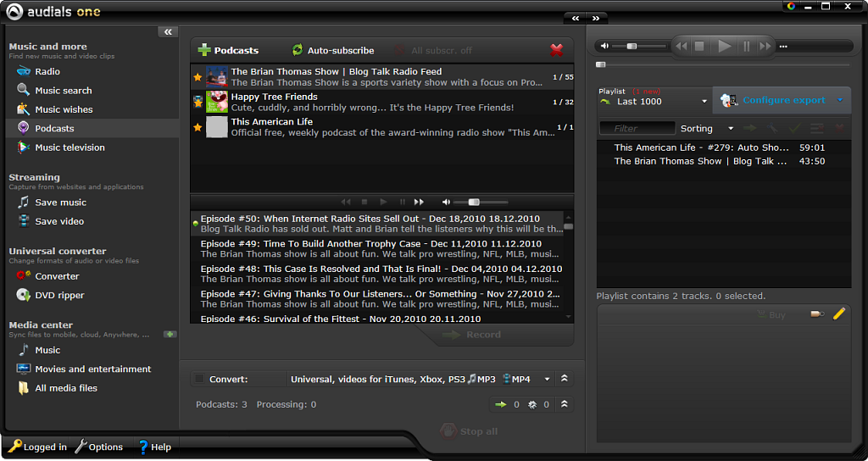This screenshot has height=461, width=868.
Task: Click the playlist Filter input field
Action: pyautogui.click(x=637, y=129)
